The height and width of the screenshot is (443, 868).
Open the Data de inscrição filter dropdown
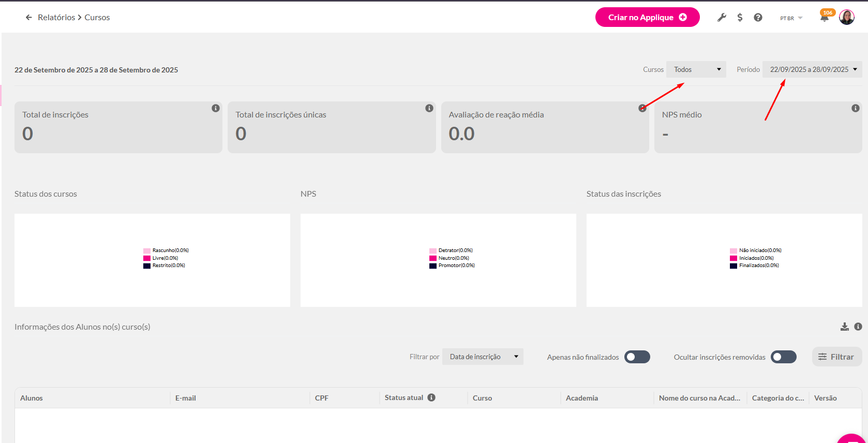coord(483,357)
